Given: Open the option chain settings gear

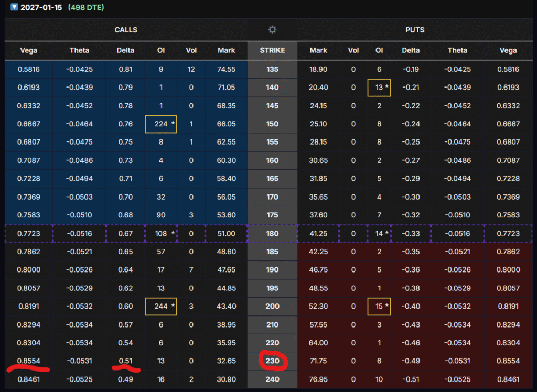Looking at the screenshot, I should click(272, 30).
